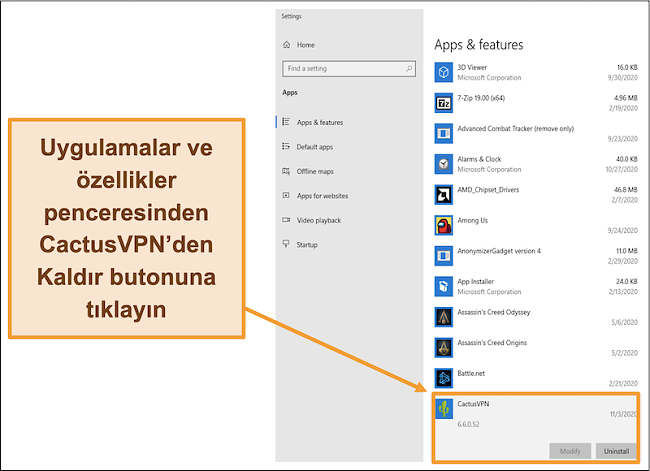The height and width of the screenshot is (471, 650).
Task: Select the Among Us entry
Action: [x=473, y=221]
